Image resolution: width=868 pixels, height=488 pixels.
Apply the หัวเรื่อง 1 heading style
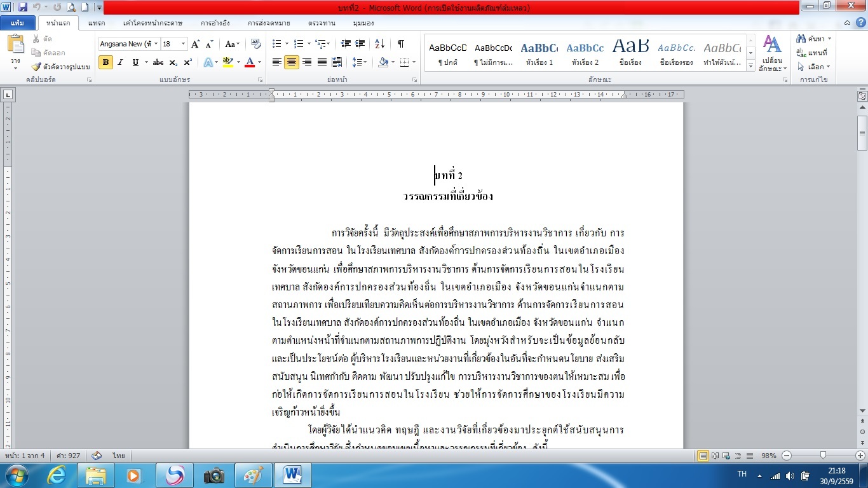click(539, 53)
